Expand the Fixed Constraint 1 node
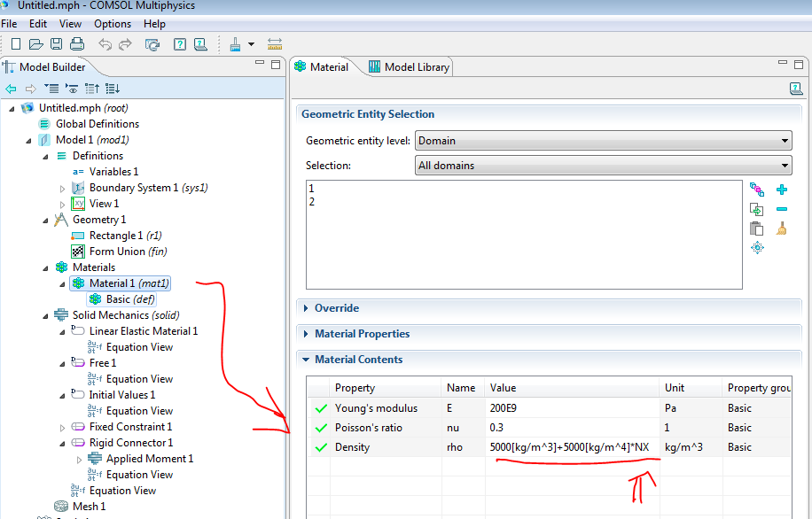This screenshot has width=812, height=519. coord(62,428)
